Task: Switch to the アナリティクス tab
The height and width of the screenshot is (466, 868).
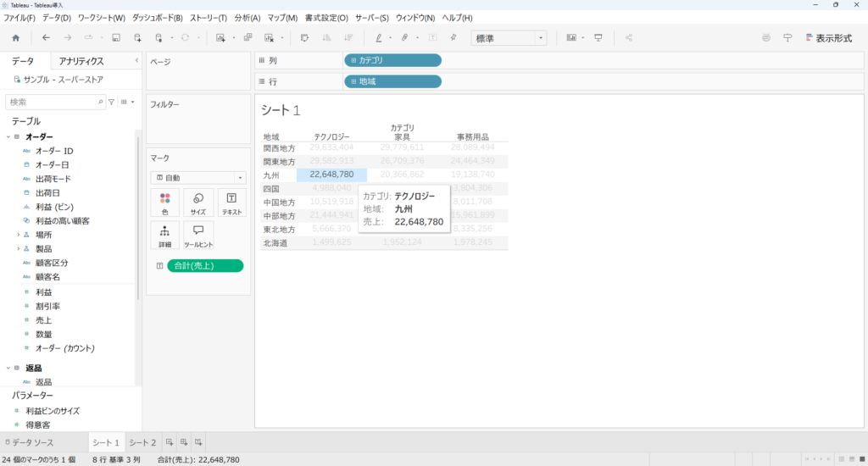Action: point(81,61)
